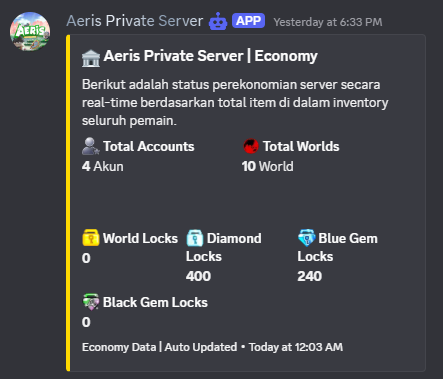Click the cyan Diamond Locks icon
Screen dimensions: 443x379
(x=195, y=238)
